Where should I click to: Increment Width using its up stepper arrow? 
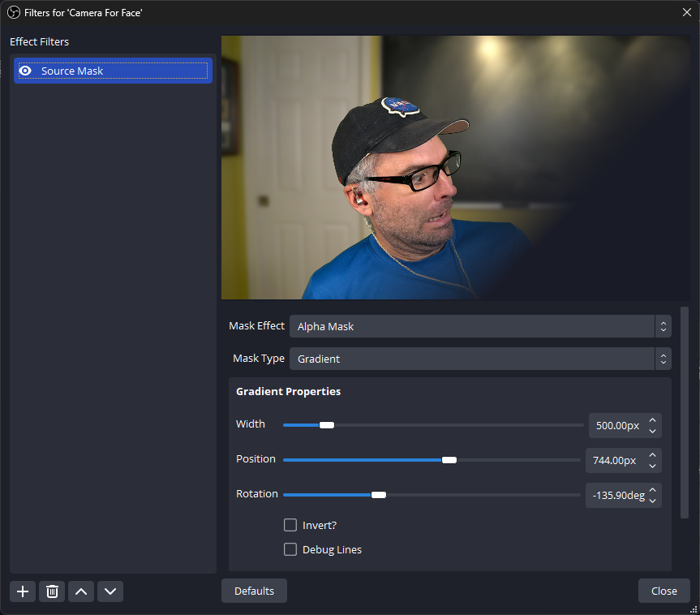point(653,420)
